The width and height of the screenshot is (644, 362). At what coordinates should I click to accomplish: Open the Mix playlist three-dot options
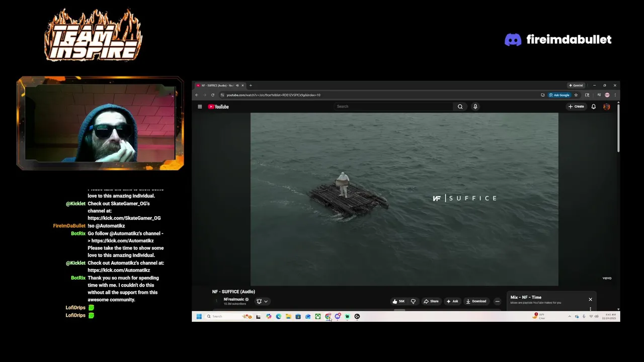pos(590,309)
